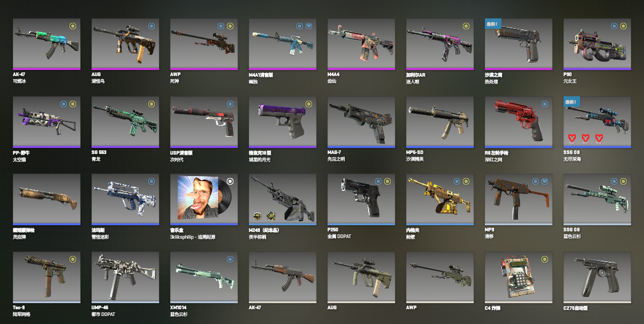Open the 3kliksphilip music kit item

(204, 198)
